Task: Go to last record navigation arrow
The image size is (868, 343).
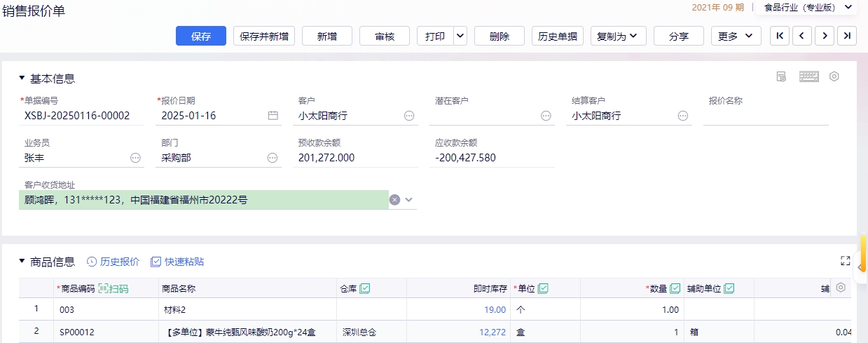Action: pyautogui.click(x=847, y=36)
